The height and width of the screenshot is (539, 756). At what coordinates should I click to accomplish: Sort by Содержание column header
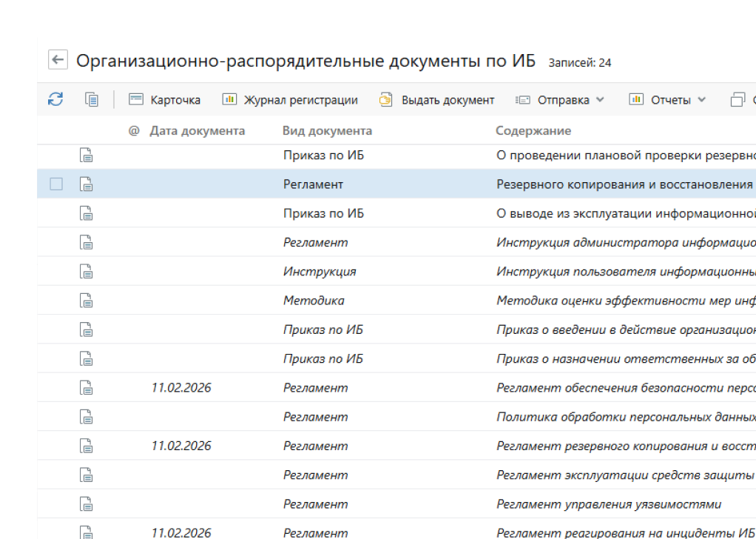533,131
